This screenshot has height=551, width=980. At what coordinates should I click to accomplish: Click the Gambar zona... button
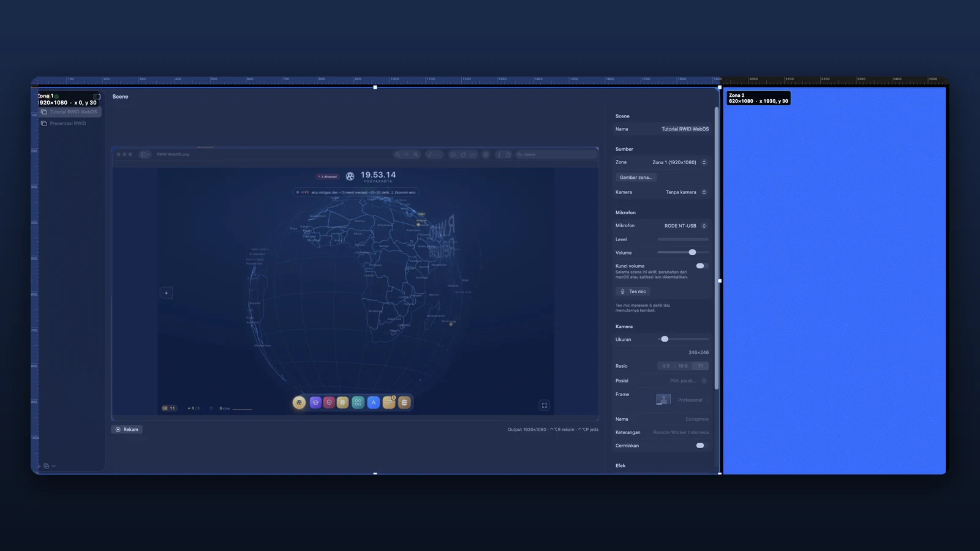636,178
